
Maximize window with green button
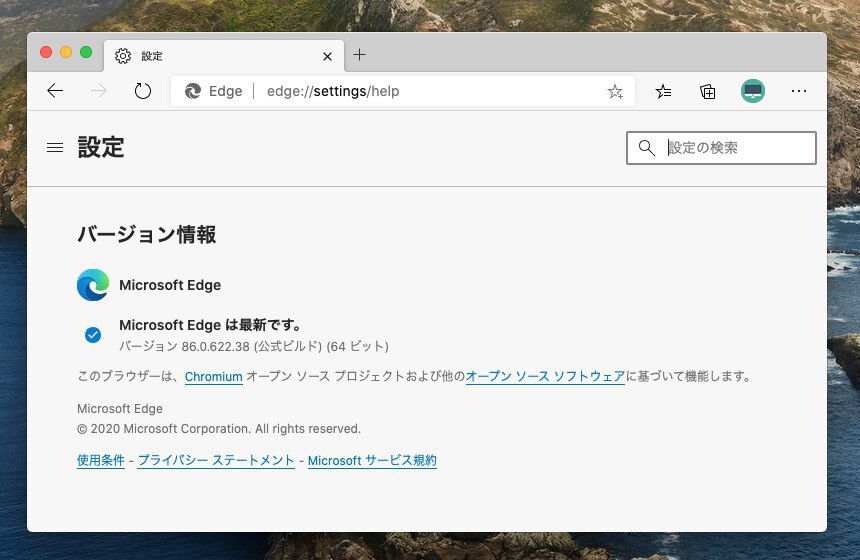(x=86, y=52)
